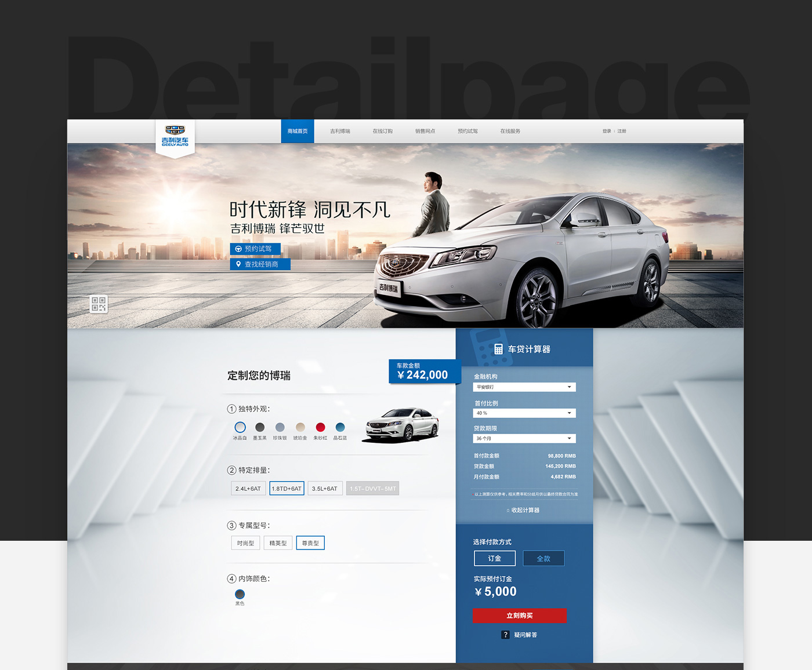Open 预约试驾 navigation item
This screenshot has height=670, width=812.
tap(467, 131)
